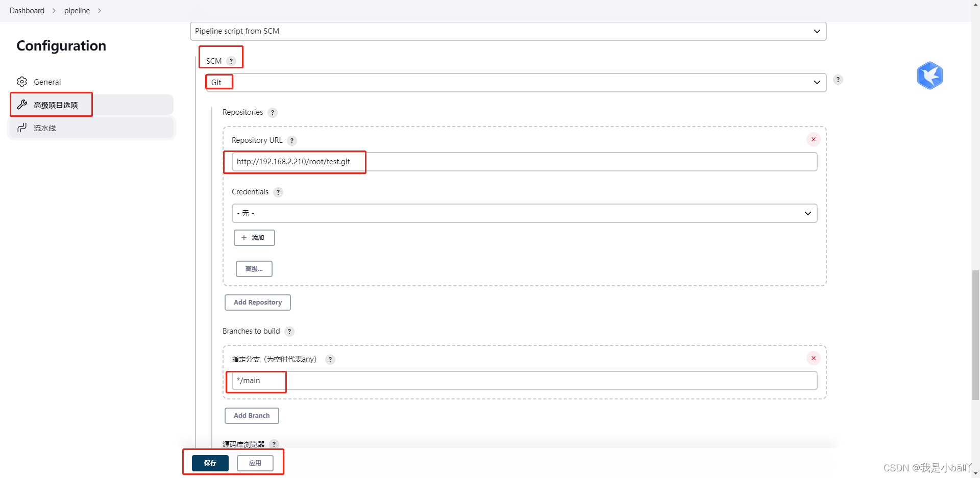The height and width of the screenshot is (478, 980).
Task: Click the Branches to build label
Action: pyautogui.click(x=251, y=331)
